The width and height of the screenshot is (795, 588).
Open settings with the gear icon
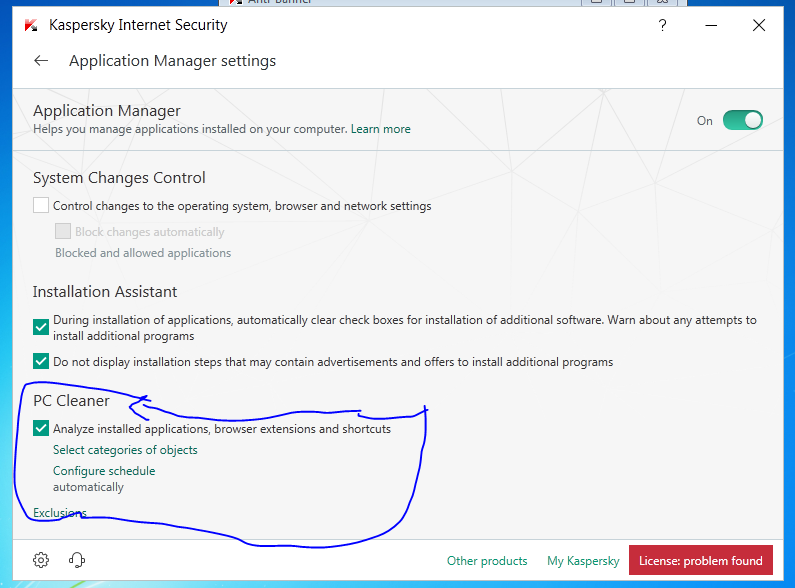[41, 560]
